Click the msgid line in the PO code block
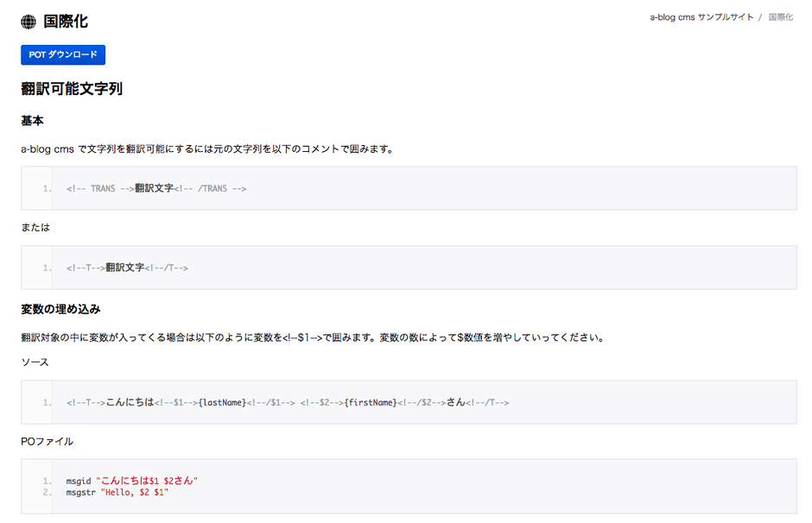 point(131,481)
